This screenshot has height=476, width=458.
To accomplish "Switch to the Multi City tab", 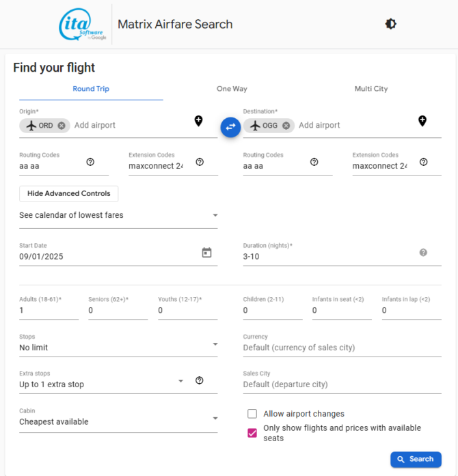I will pos(371,89).
